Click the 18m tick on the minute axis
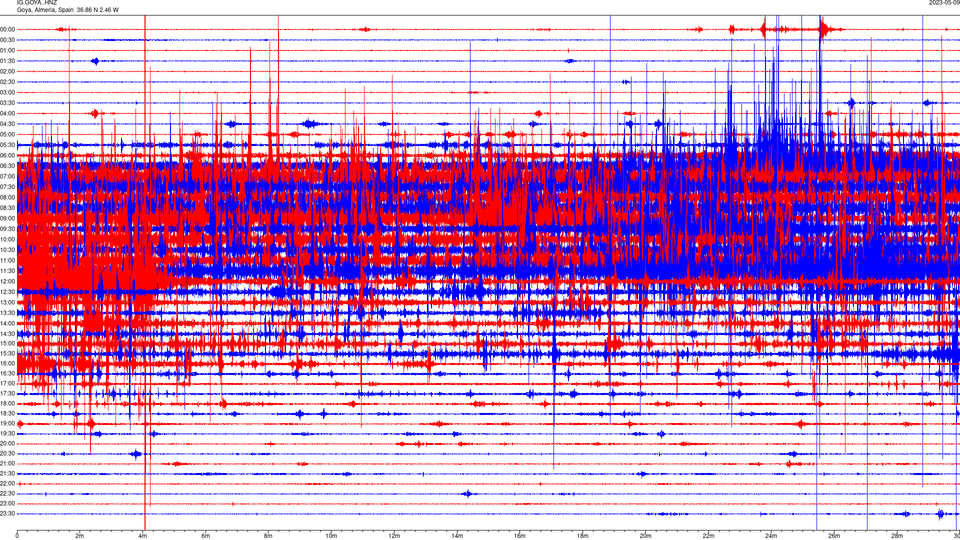The image size is (960, 540). tap(583, 536)
